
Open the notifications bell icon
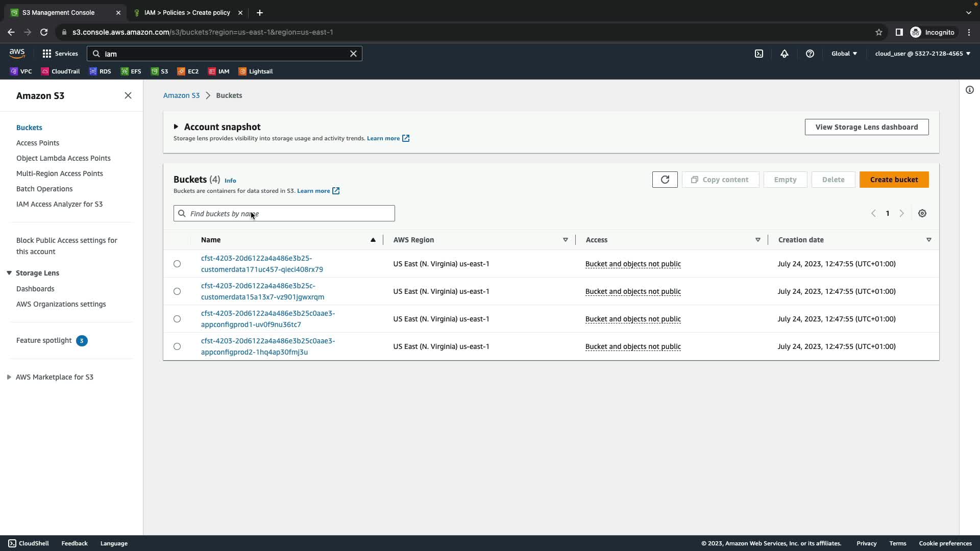coord(785,54)
